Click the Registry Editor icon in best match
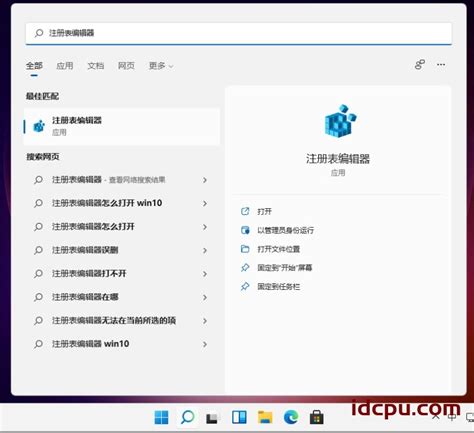The image size is (474, 433). [x=39, y=126]
